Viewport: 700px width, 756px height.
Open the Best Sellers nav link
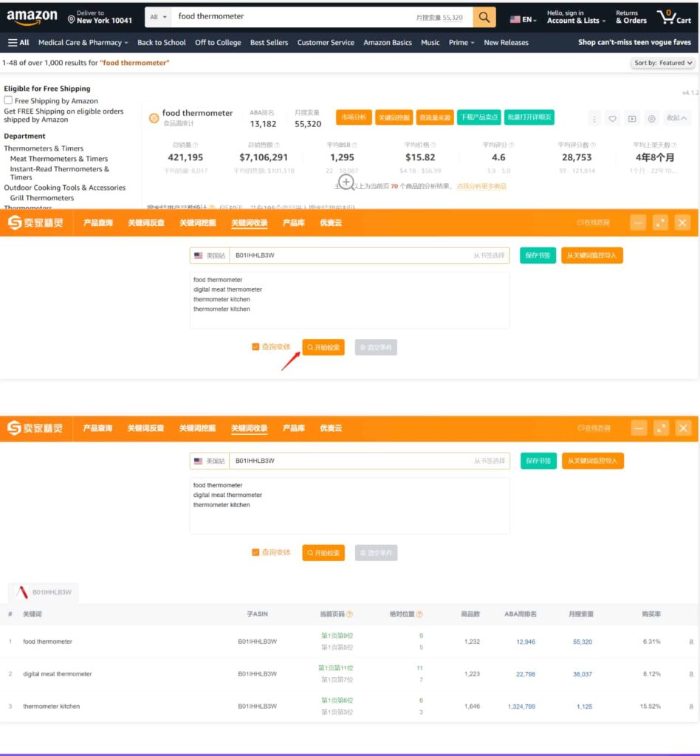pos(269,42)
